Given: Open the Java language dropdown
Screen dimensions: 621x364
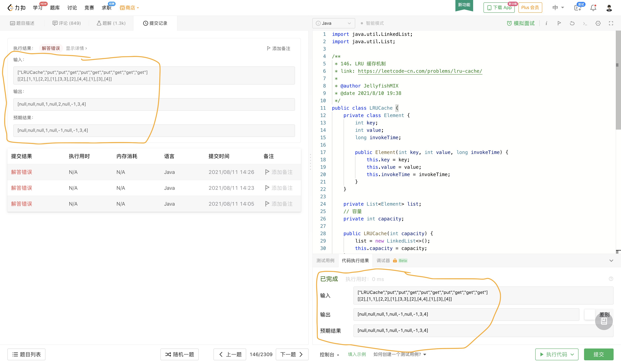Looking at the screenshot, I should (x=334, y=23).
